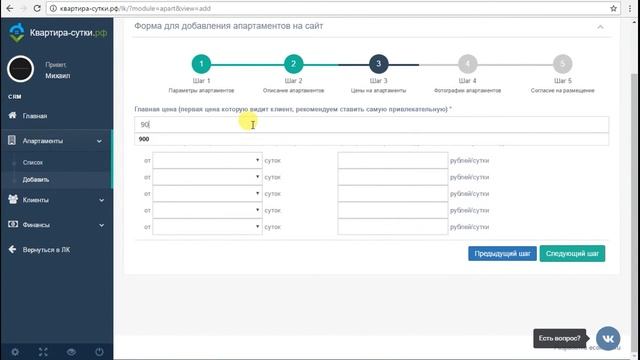This screenshot has width=640, height=360.
Task: Expand the Финансы menu chevron
Action: (101, 225)
